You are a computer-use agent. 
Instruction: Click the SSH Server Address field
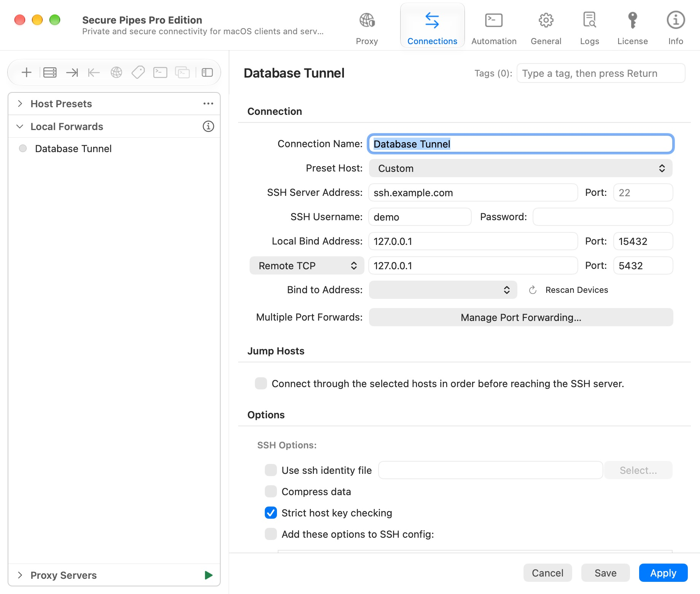tap(473, 192)
